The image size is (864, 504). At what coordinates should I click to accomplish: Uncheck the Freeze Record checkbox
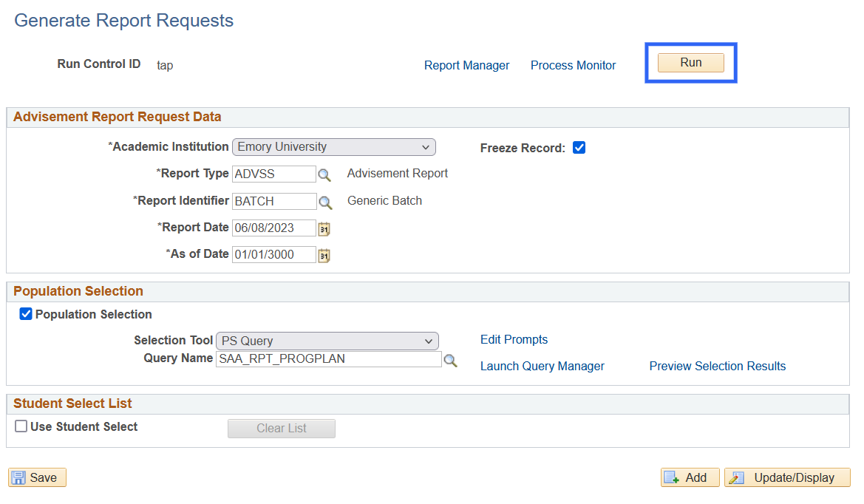(x=579, y=148)
